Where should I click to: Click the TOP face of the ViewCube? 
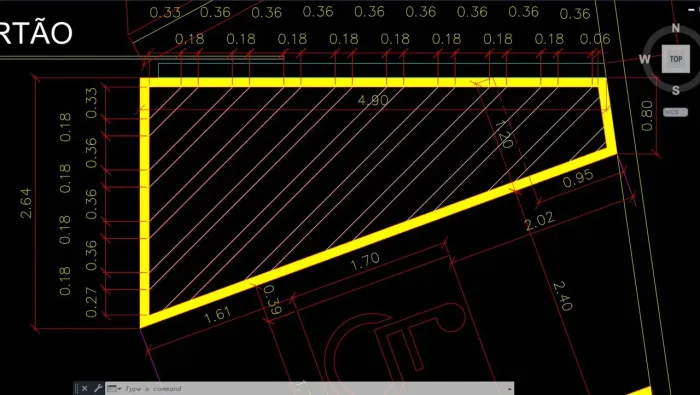pyautogui.click(x=675, y=59)
